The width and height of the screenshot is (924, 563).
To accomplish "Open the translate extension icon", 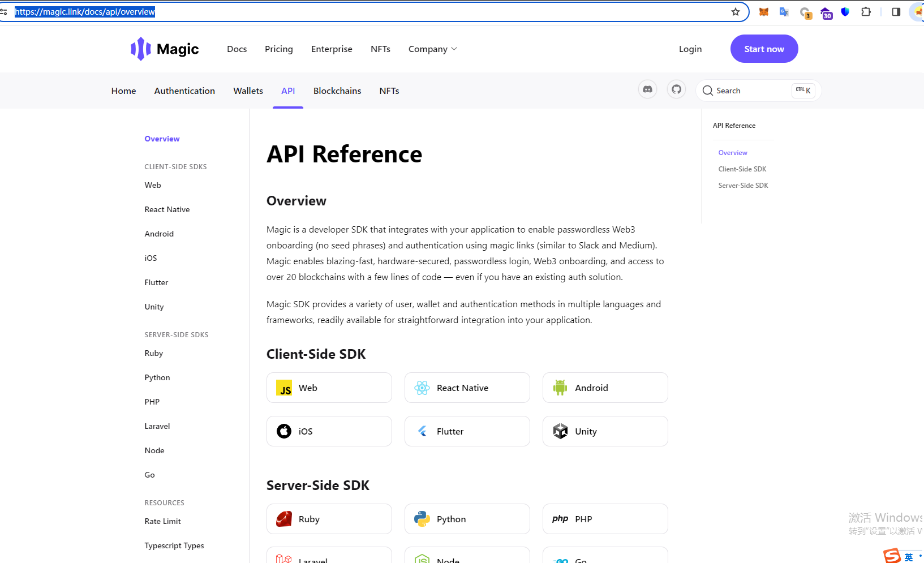I will (784, 12).
